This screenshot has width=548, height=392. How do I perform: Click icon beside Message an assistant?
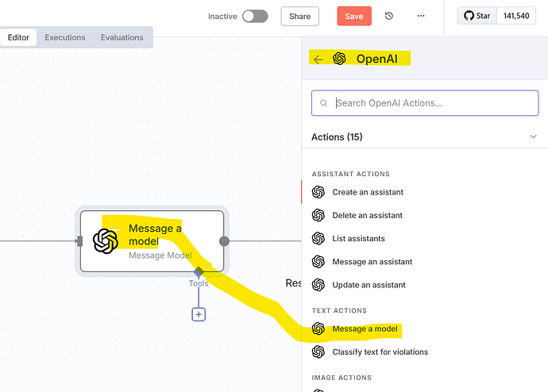pos(318,261)
